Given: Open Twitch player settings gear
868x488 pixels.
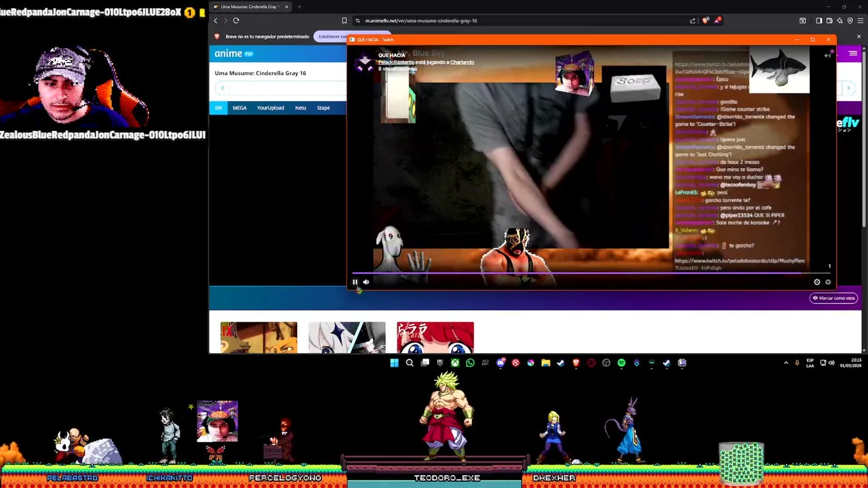Looking at the screenshot, I should tap(817, 282).
